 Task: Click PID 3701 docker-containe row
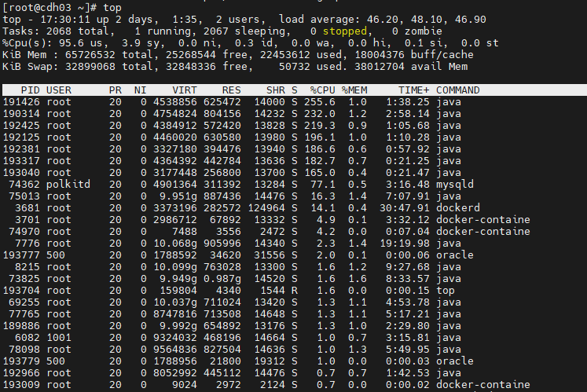click(x=28, y=220)
